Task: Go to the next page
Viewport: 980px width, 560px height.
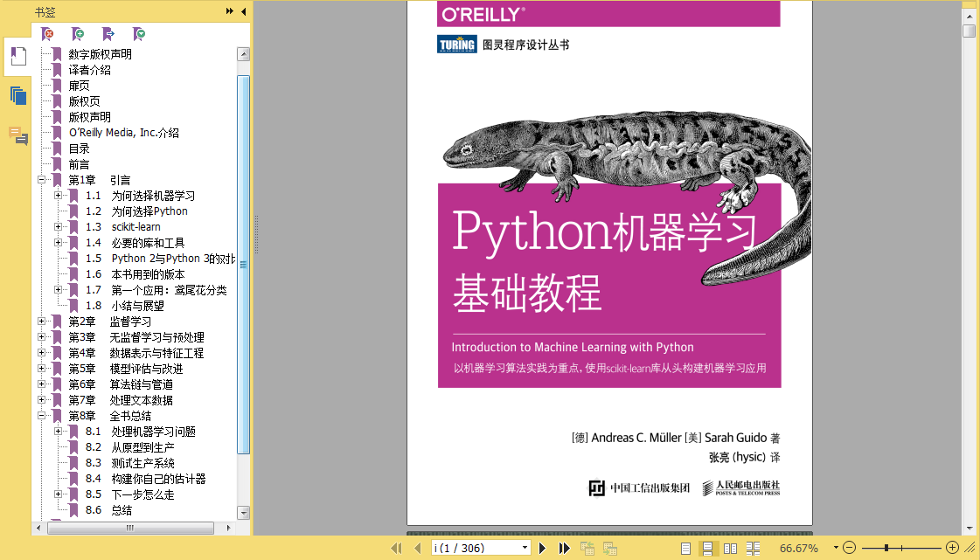Action: 543,548
